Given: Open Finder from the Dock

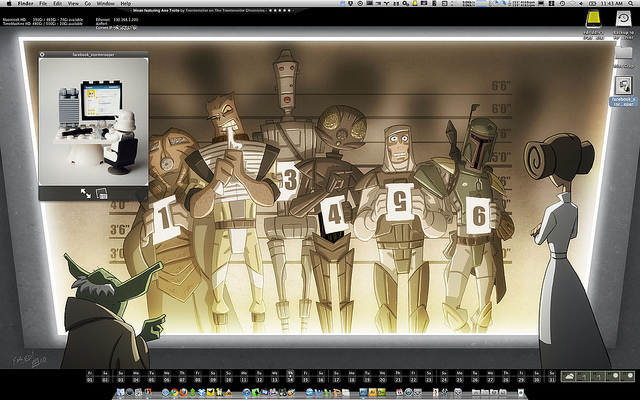Looking at the screenshot, I should (120, 392).
